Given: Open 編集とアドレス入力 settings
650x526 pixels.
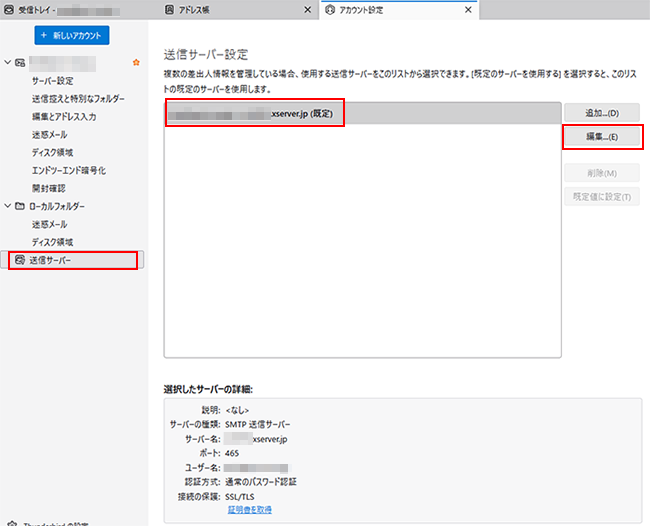Looking at the screenshot, I should click(x=64, y=116).
